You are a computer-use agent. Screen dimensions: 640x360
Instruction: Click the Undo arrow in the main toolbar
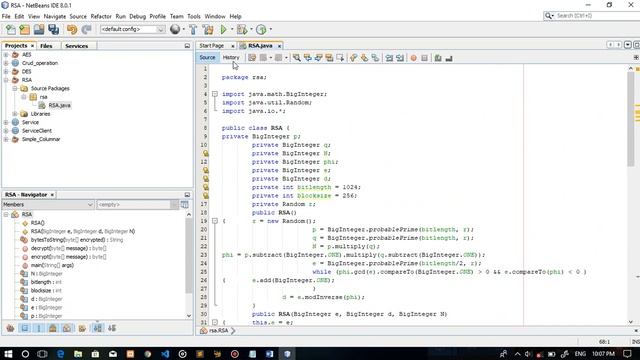pos(72,29)
